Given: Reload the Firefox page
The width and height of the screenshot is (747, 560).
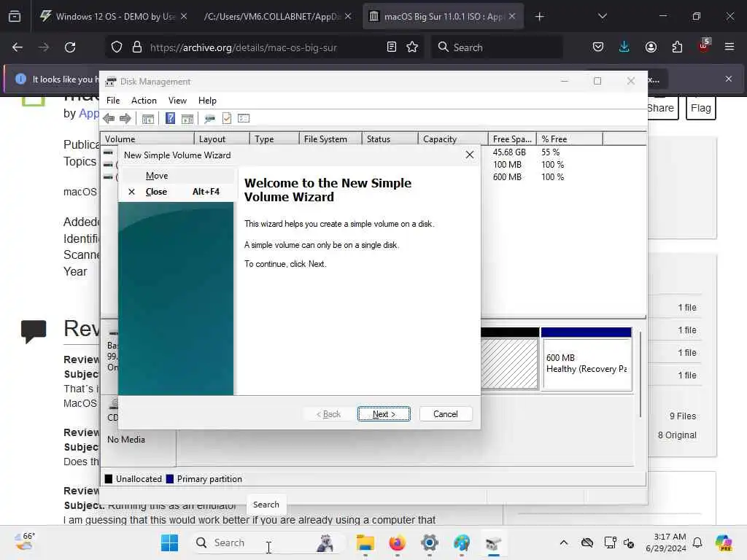Looking at the screenshot, I should [70, 47].
